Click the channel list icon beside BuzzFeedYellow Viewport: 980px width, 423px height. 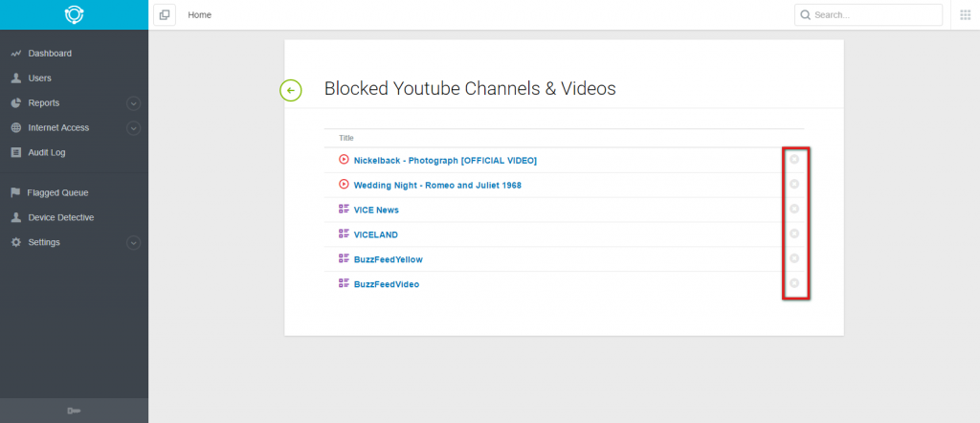coord(344,258)
